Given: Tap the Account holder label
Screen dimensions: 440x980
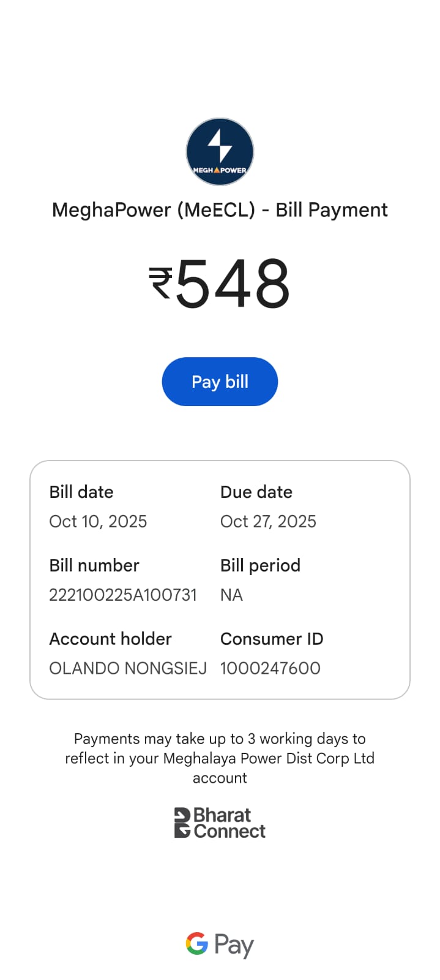Looking at the screenshot, I should [x=110, y=639].
